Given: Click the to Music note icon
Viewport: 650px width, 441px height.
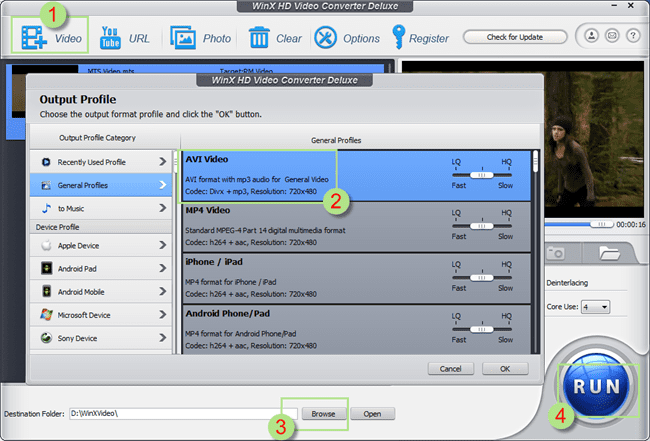Looking at the screenshot, I should click(46, 208).
